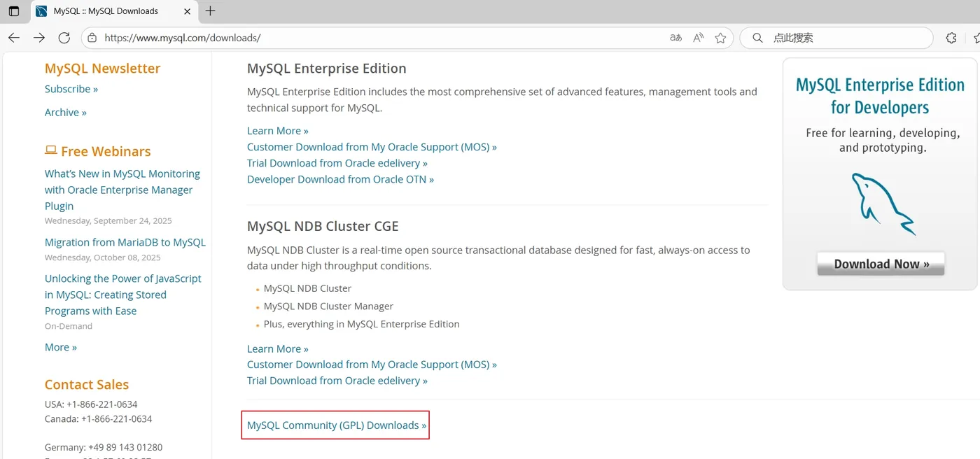Click the sidebar search box
Screen dimensions: 980x459
pos(840,38)
